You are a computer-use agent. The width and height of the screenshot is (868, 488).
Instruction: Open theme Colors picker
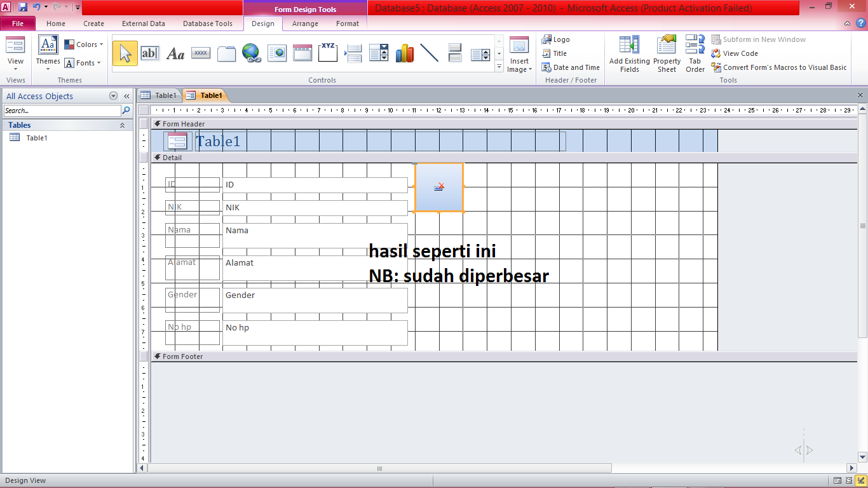pos(84,44)
